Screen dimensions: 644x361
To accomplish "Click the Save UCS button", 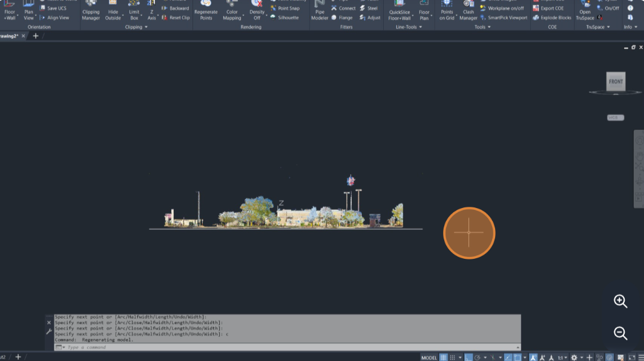I will [x=53, y=8].
